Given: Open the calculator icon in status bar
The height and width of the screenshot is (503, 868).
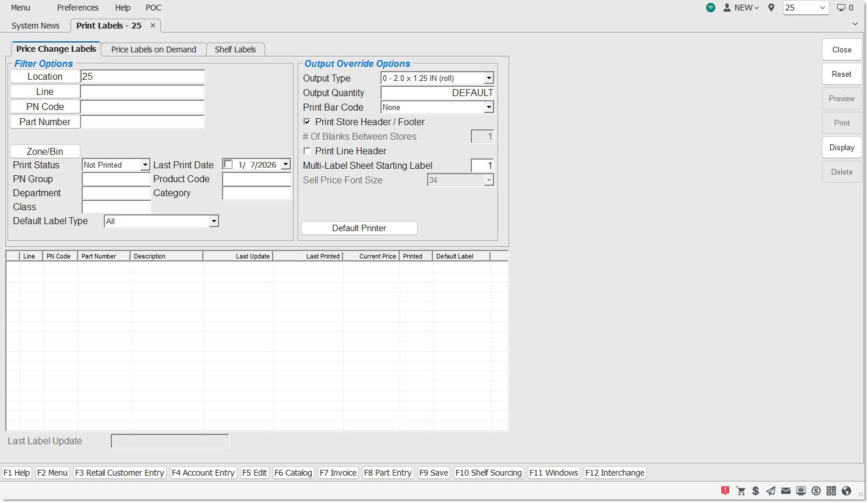Looking at the screenshot, I should tap(831, 491).
